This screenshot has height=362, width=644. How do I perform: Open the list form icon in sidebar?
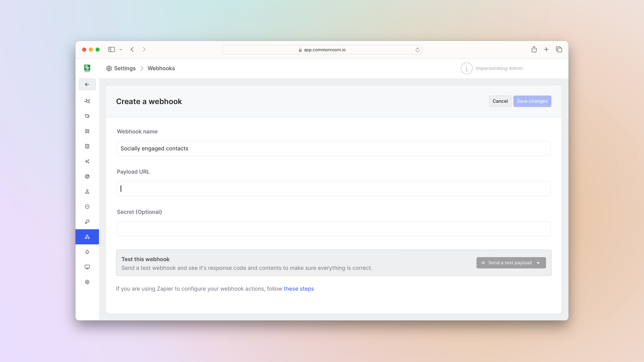pos(87,146)
